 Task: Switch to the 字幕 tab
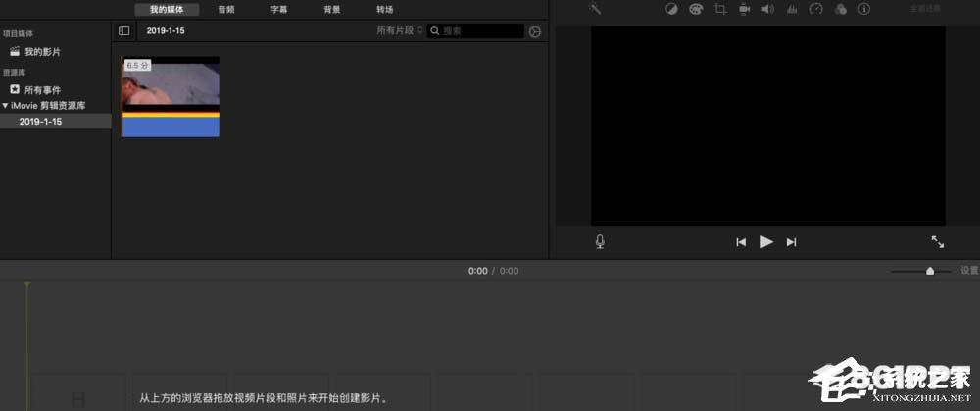[x=279, y=9]
